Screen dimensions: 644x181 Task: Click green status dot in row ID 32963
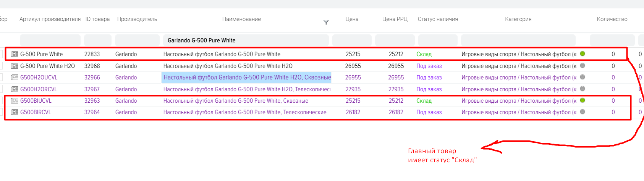(x=583, y=100)
